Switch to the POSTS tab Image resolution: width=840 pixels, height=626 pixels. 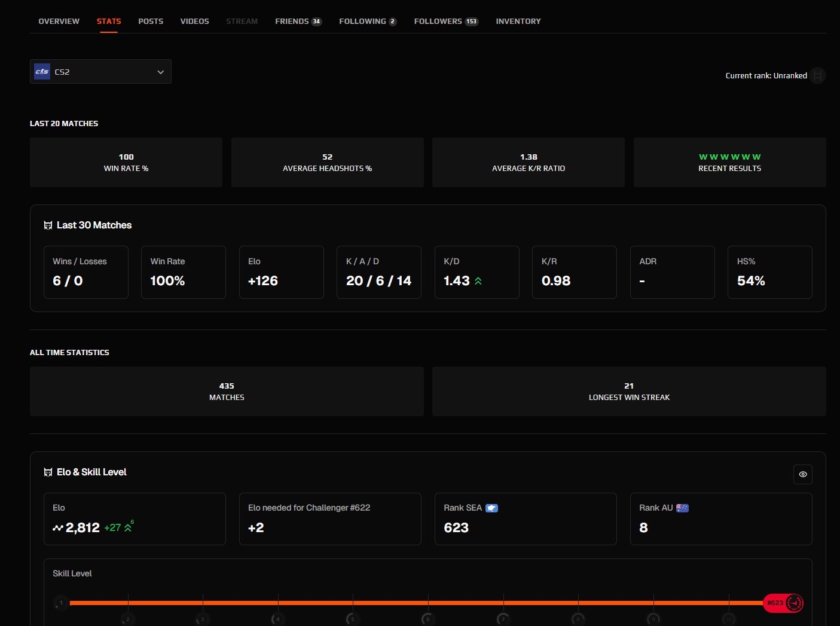click(x=150, y=21)
